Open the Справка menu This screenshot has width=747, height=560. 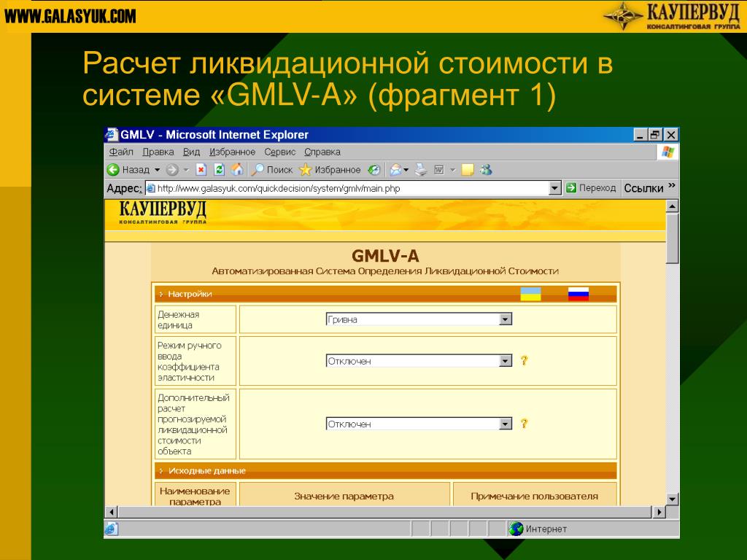322,152
